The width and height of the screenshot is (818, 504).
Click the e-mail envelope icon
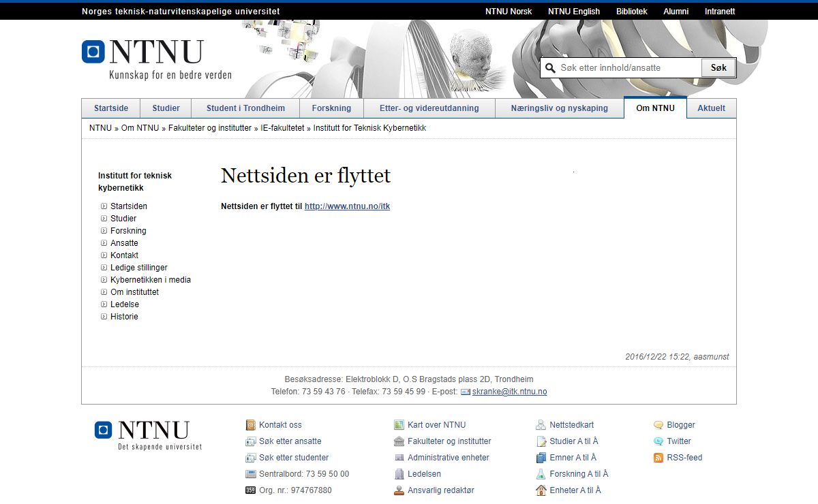[x=466, y=392]
